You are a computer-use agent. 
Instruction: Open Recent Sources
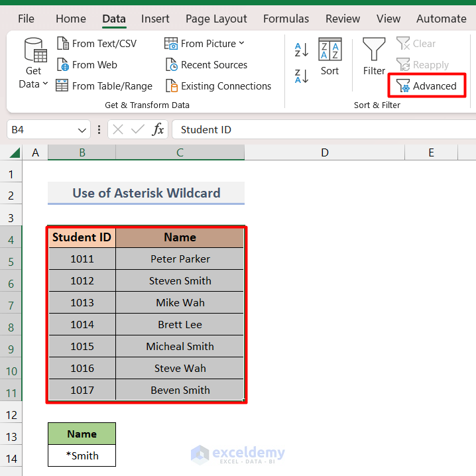click(206, 65)
